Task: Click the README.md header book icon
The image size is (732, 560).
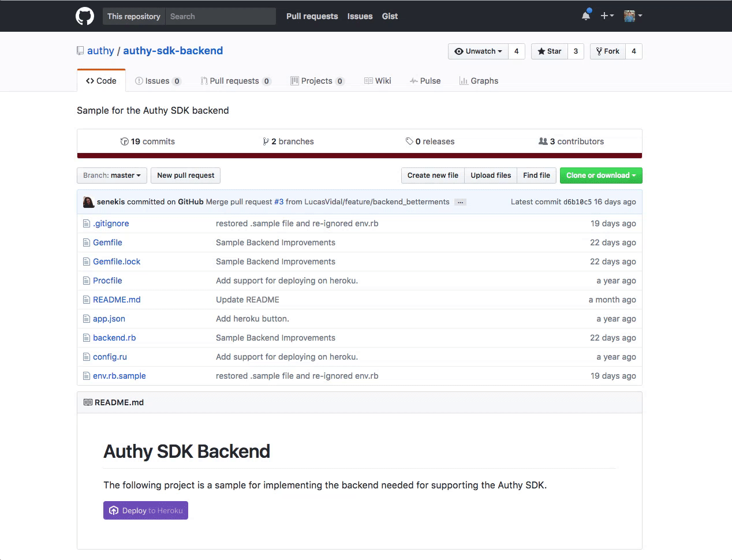Action: click(x=88, y=402)
